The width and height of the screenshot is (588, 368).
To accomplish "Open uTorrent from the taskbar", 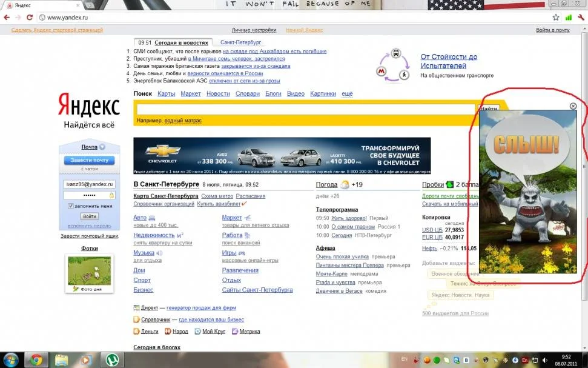I will click(112, 360).
